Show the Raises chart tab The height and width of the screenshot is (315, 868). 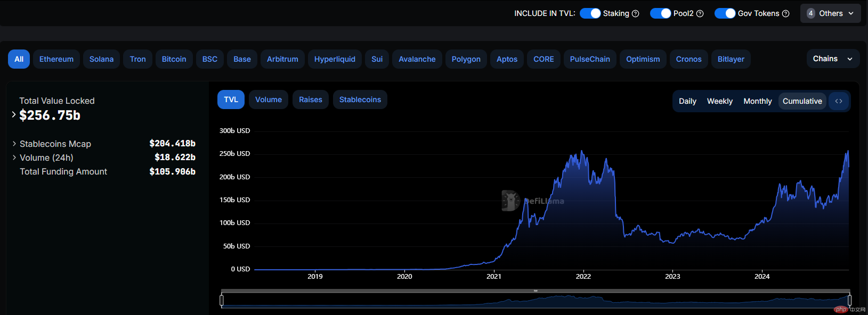[310, 100]
